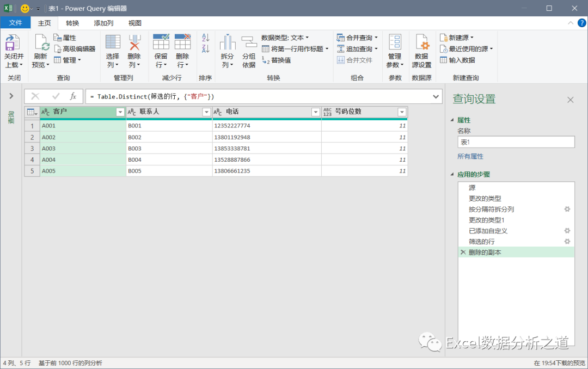Open 追加查询 dropdown
The width and height of the screenshot is (588, 369).
[357, 49]
